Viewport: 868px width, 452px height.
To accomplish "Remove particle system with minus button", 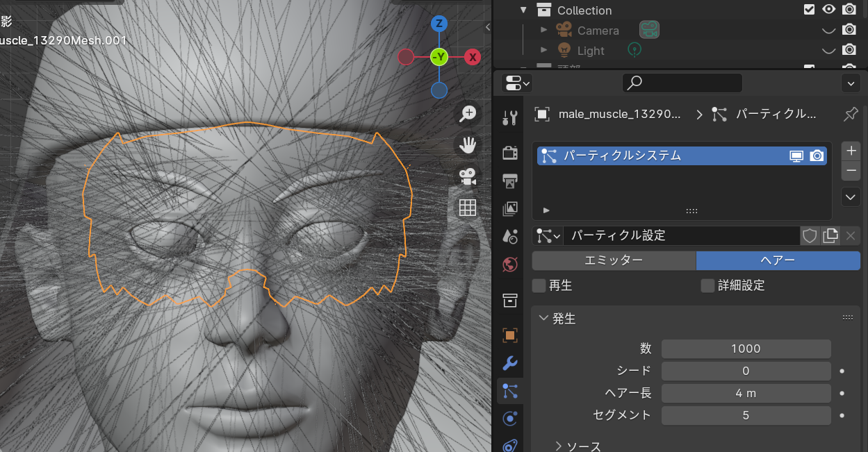I will click(x=851, y=170).
